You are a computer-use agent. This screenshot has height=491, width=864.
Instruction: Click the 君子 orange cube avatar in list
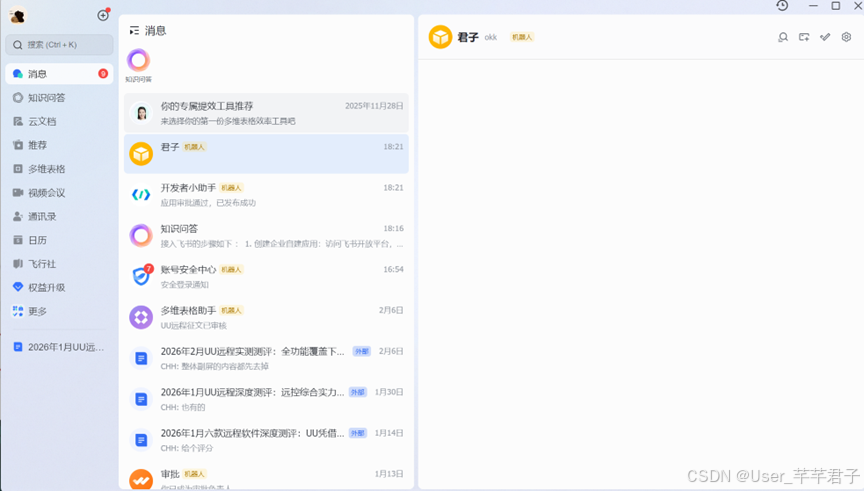click(141, 154)
